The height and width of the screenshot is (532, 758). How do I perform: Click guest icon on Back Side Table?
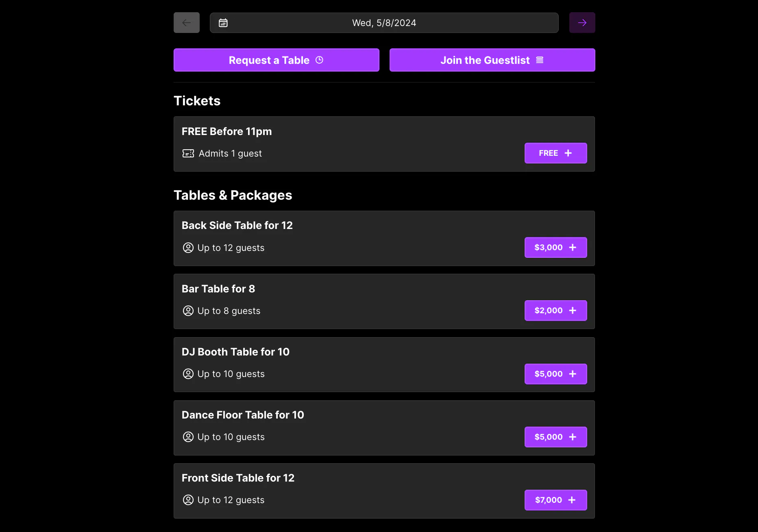point(188,248)
